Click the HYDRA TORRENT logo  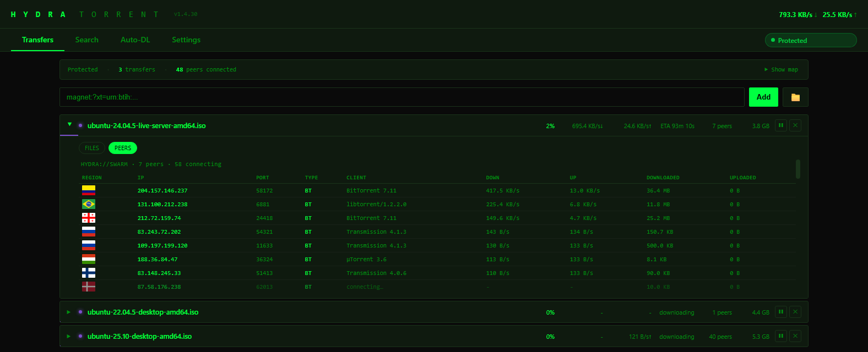point(85,14)
